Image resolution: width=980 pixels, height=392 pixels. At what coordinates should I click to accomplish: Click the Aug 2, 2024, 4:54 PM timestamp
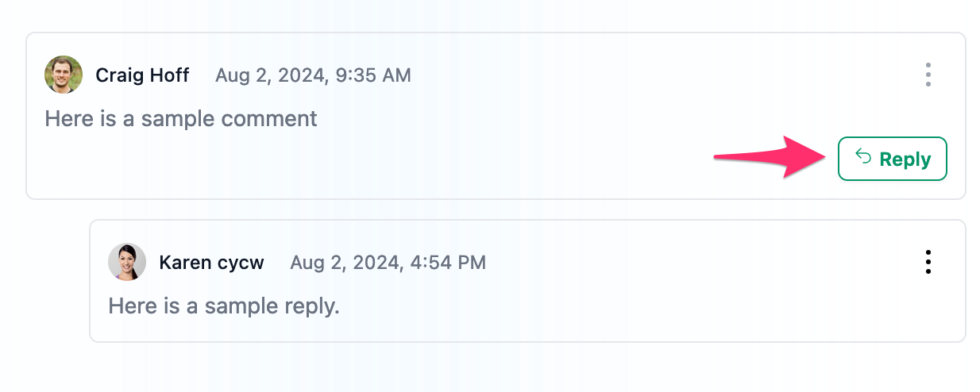point(388,263)
